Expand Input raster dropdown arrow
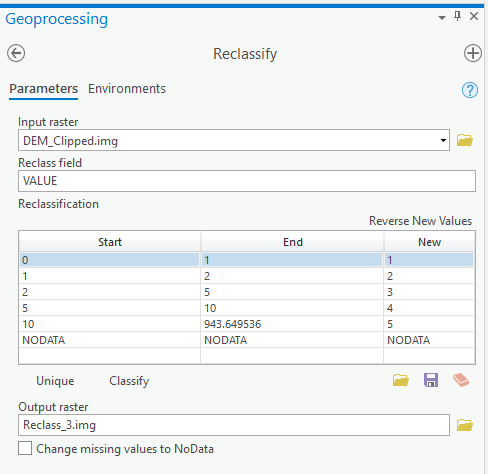This screenshot has width=488, height=474. 443,140
